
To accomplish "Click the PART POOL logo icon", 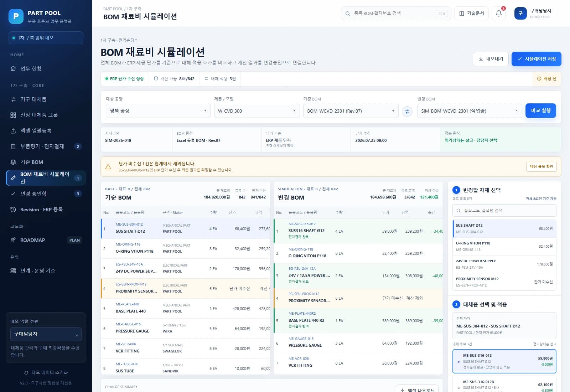I will click(x=16, y=16).
